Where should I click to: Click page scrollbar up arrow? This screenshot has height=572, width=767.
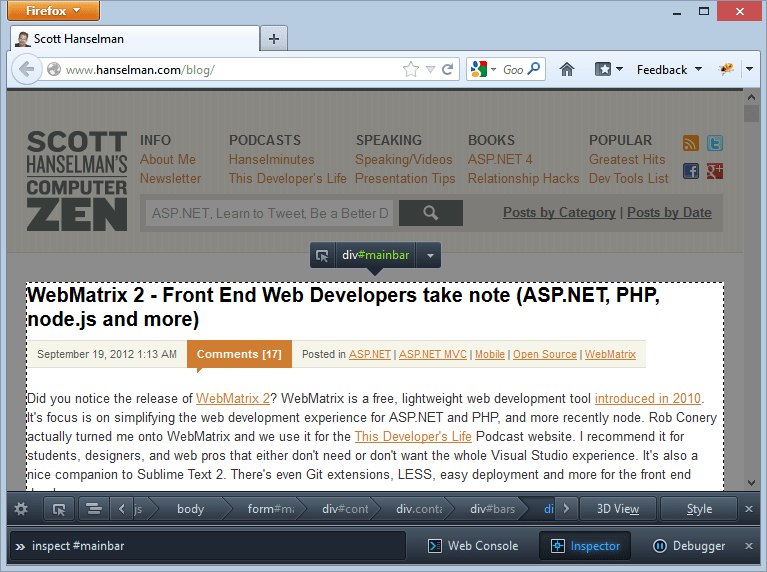point(751,97)
